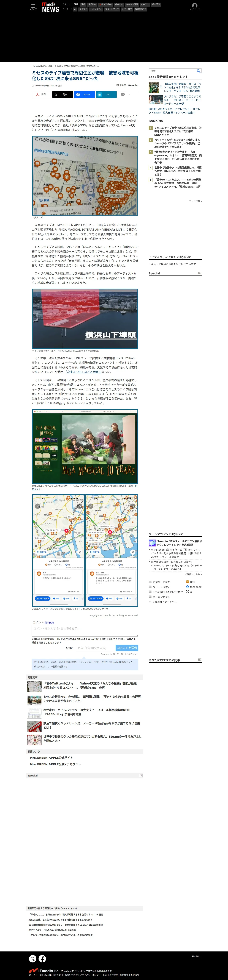Open the AI corner tag
Screen dimensions: 228x980
75,9
